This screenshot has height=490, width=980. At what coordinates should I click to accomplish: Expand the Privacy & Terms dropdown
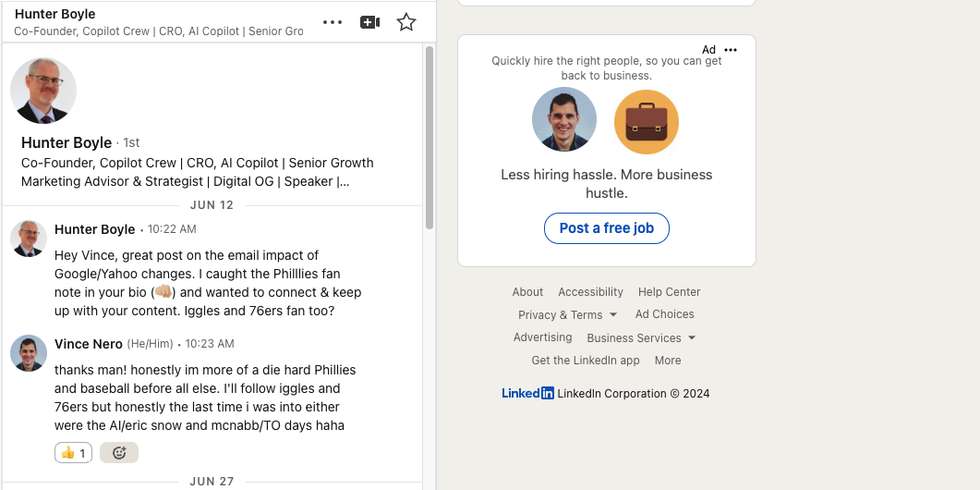[568, 315]
